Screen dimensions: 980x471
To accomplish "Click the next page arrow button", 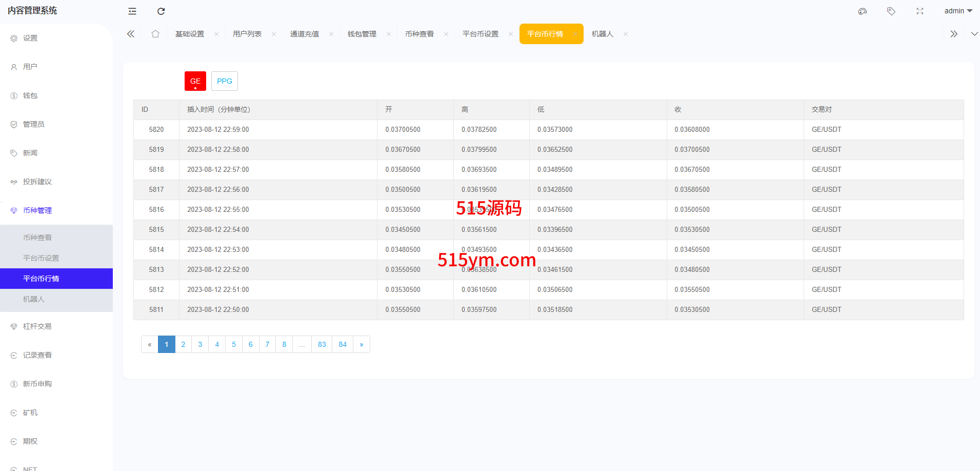I will [362, 344].
